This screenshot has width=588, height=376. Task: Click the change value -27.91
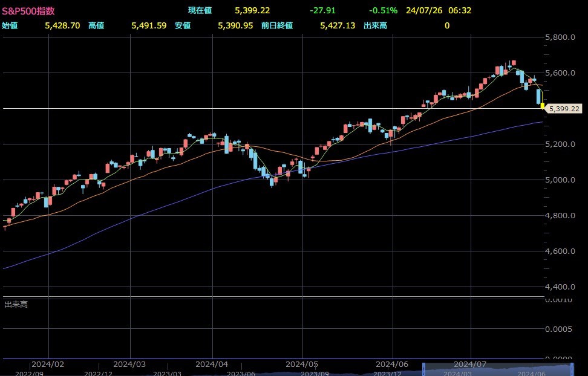coord(322,10)
